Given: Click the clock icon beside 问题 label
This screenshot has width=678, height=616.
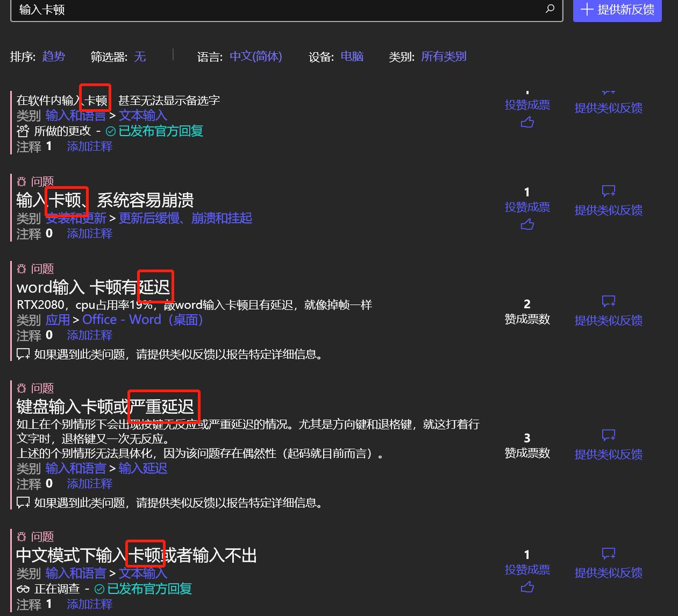Looking at the screenshot, I should [21, 181].
